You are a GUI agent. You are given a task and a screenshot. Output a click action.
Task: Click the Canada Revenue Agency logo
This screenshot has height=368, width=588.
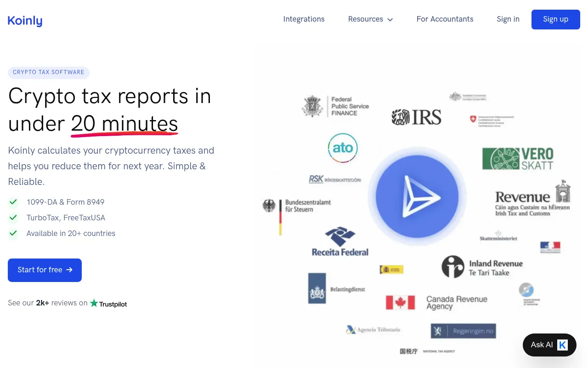(x=437, y=302)
